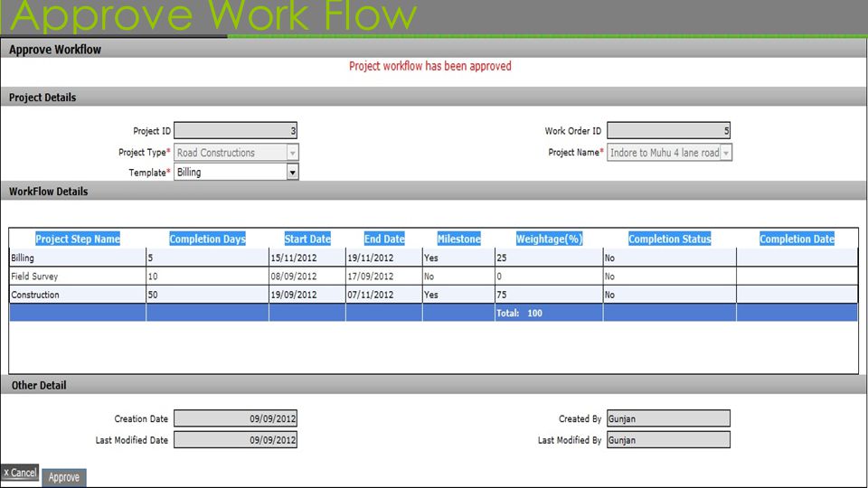Click weightage value 25

pyautogui.click(x=502, y=258)
